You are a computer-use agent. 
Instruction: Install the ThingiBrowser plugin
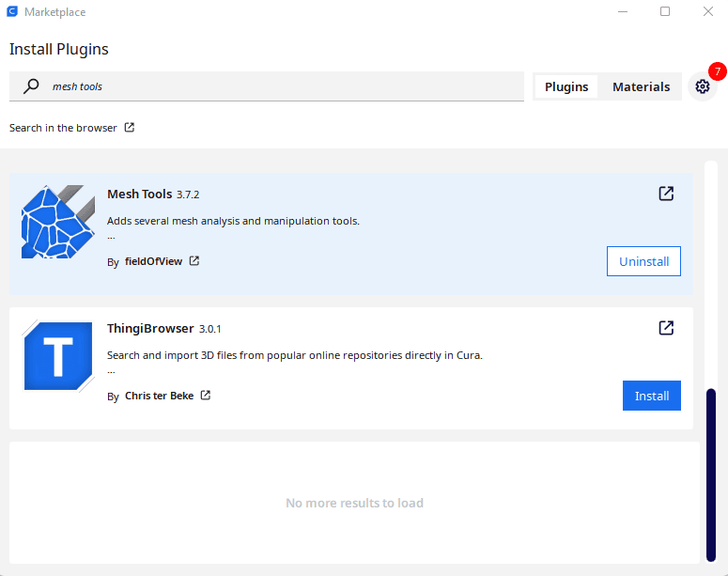(652, 396)
